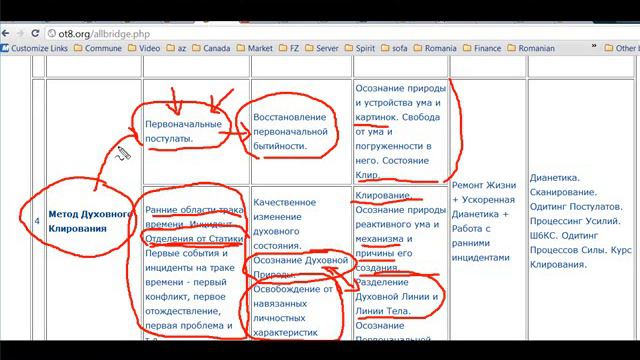Open the Server bookmarks folder

322,48
